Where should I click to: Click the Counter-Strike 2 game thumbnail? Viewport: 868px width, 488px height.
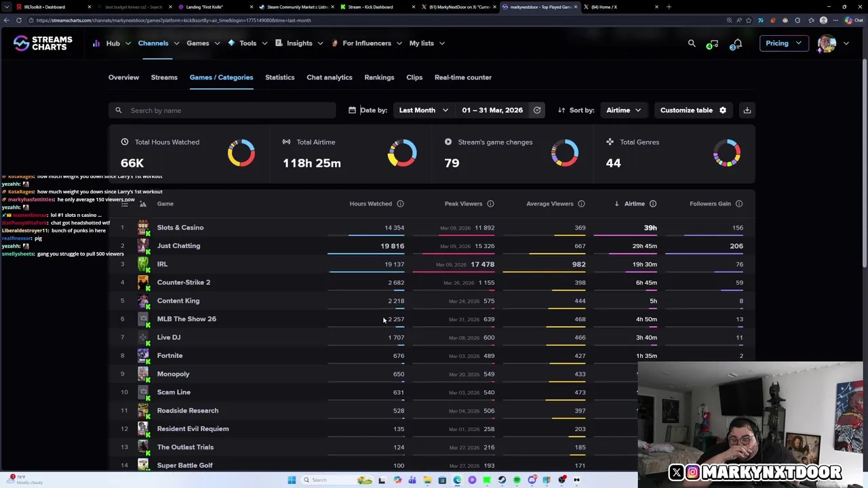pos(143,282)
